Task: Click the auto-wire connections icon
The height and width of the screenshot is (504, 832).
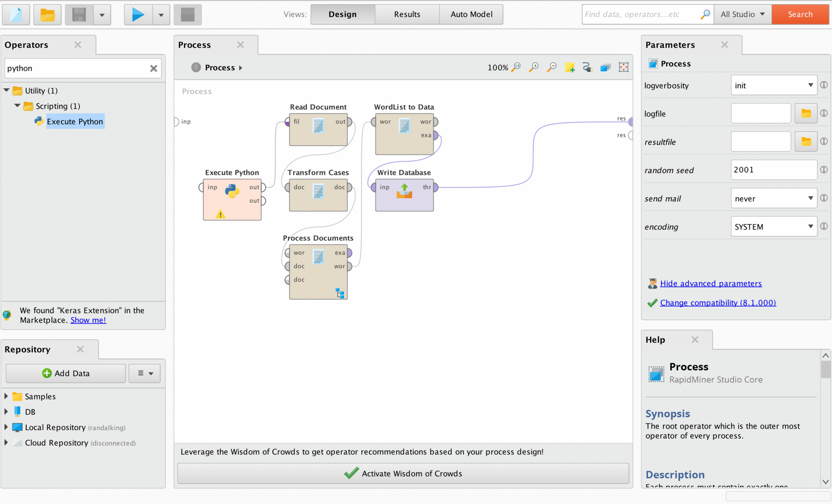Action: 587,67
